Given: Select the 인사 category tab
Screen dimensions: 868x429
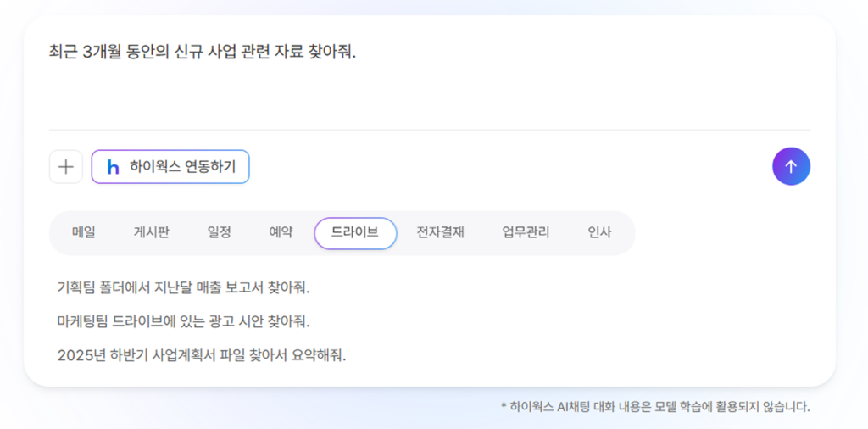Looking at the screenshot, I should point(599,232).
